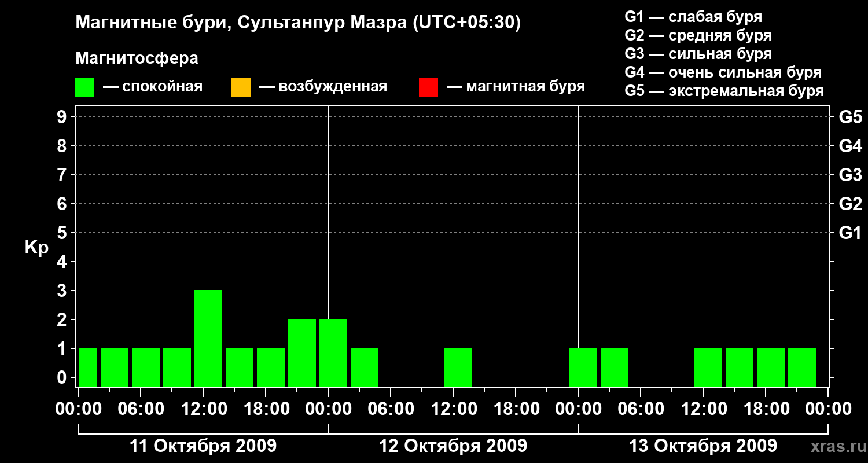Select the line "G2 — средняя буря"
The width and height of the screenshot is (868, 463).
698,35
